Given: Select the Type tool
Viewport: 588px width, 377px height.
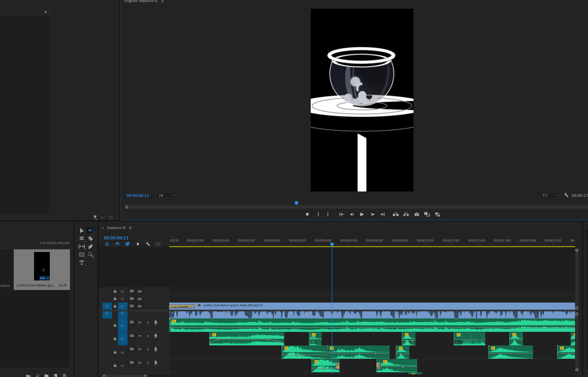Looking at the screenshot, I should click(x=82, y=263).
